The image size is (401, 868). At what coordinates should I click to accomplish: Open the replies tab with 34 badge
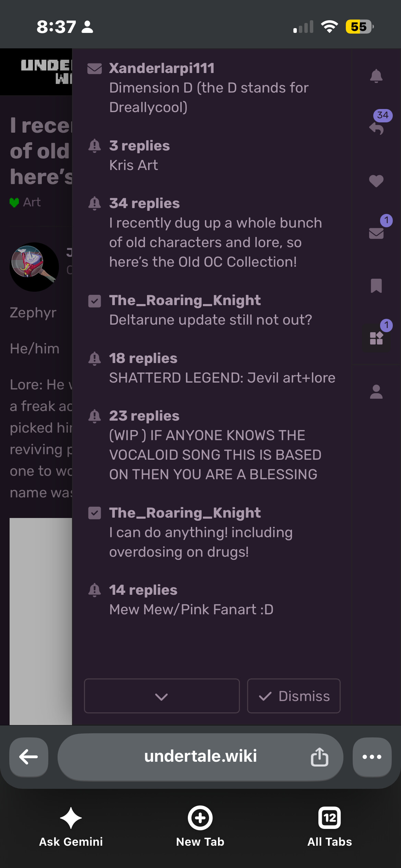[377, 128]
